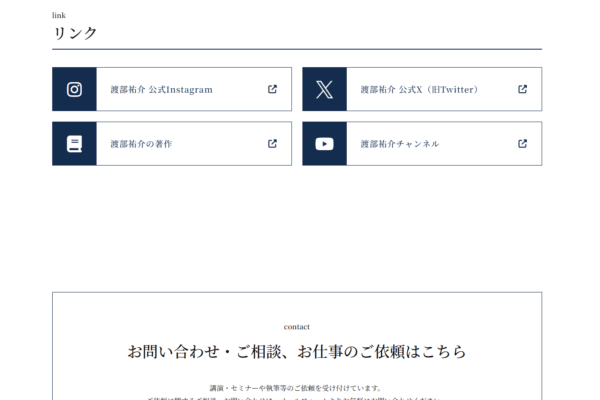Click the Instagram logo icon
This screenshot has width=600, height=400.
(x=74, y=90)
